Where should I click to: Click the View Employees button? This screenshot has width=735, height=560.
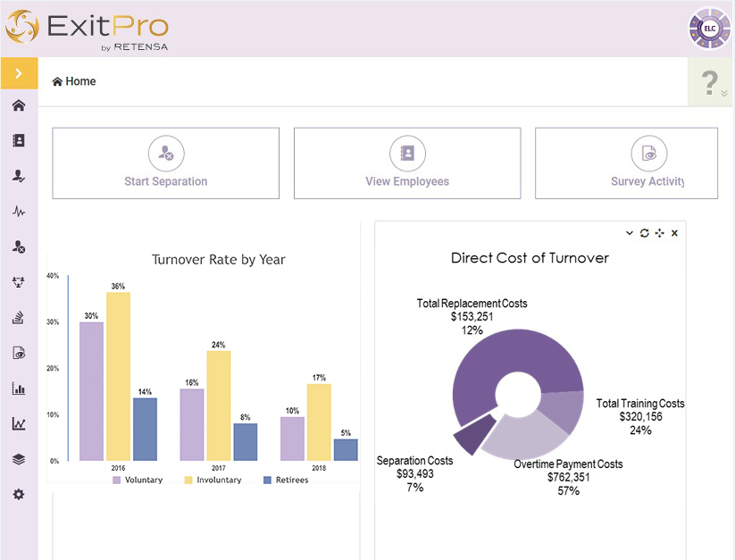click(406, 163)
